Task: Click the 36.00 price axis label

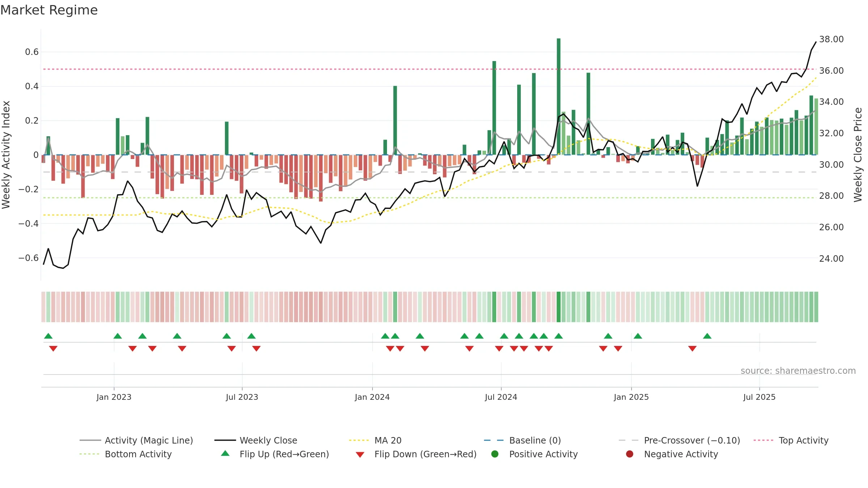Action: coord(831,70)
